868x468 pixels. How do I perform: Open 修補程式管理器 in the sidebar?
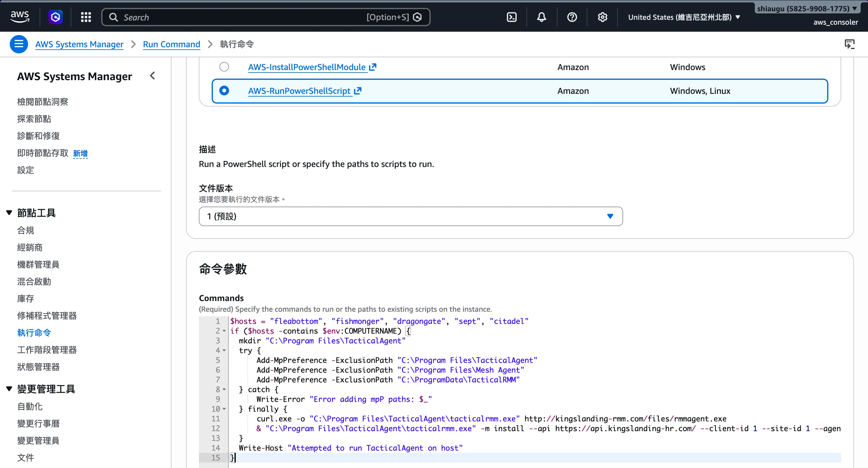(47, 315)
